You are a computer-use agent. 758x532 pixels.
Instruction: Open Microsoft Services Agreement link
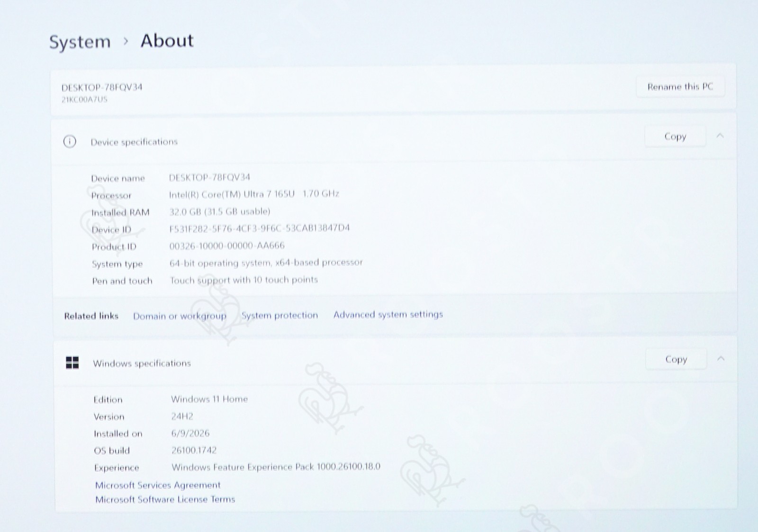click(158, 485)
